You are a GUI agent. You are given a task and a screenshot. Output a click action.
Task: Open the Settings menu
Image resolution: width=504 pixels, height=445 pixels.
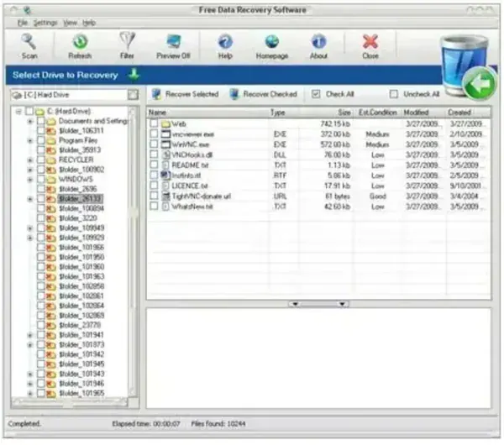[45, 23]
